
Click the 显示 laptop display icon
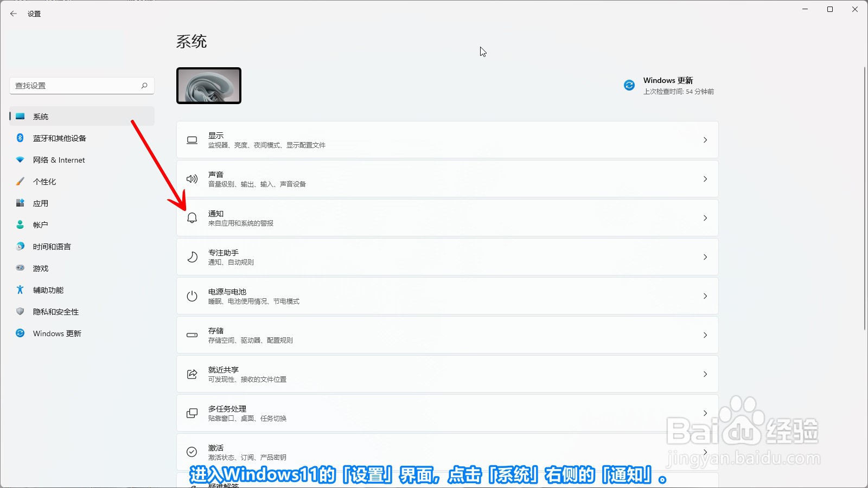coord(192,140)
